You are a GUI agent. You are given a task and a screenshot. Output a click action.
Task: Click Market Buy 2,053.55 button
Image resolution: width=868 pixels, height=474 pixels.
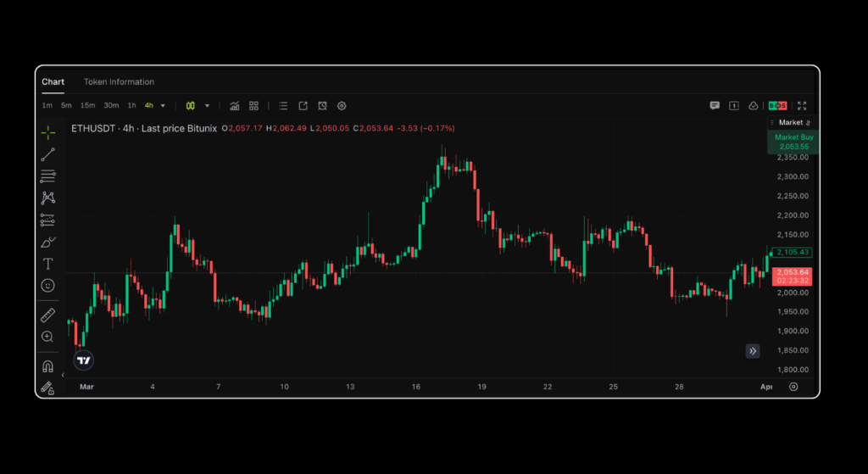pos(793,142)
